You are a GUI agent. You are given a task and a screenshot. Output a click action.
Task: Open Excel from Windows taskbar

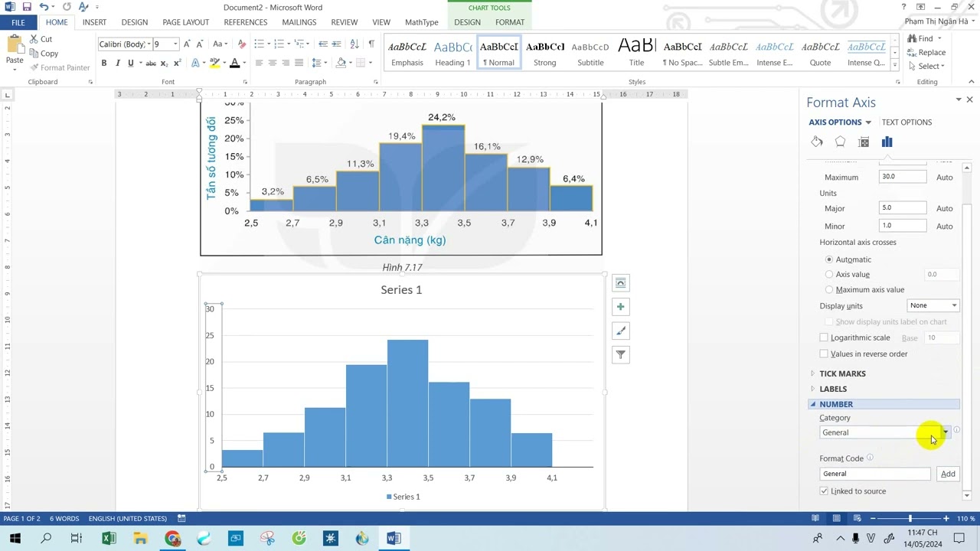point(109,539)
